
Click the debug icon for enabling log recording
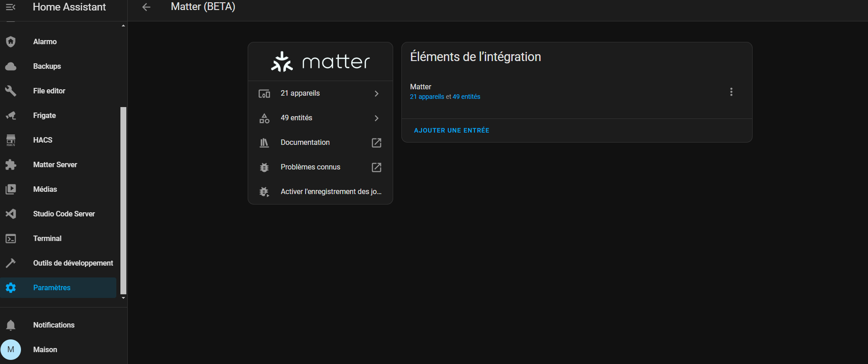(x=264, y=192)
